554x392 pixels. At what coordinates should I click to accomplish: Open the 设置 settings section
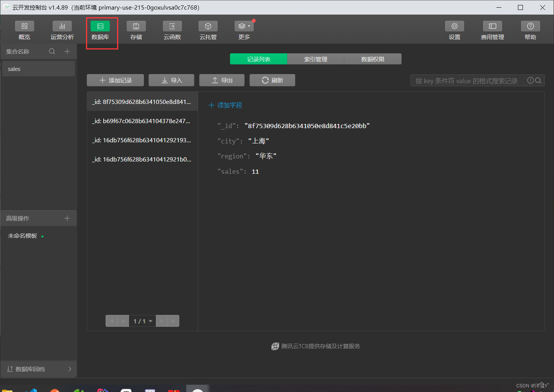[455, 31]
